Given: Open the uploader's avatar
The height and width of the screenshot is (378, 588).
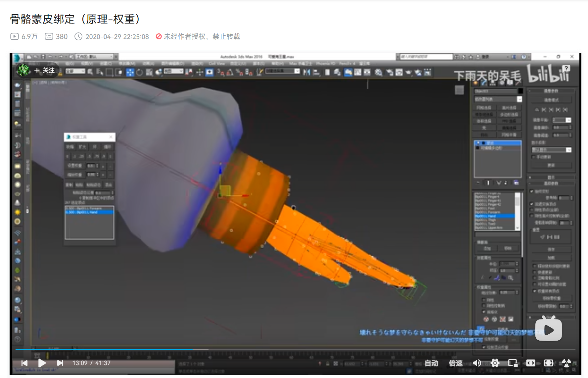Looking at the screenshot, I should (24, 70).
